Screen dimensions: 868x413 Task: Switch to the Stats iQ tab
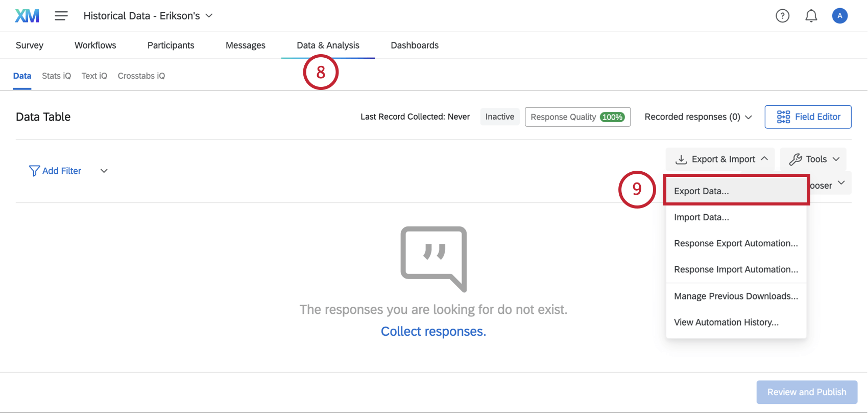pos(56,76)
